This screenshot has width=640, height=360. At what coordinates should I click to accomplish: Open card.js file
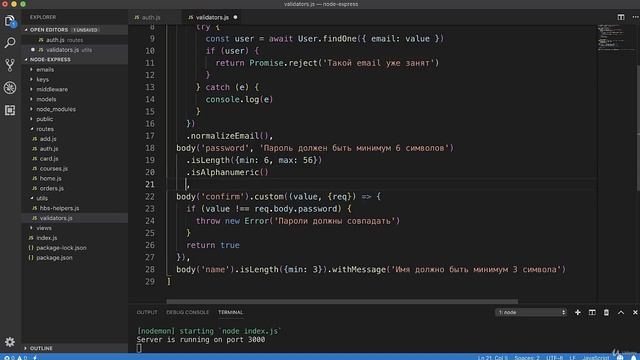click(49, 158)
